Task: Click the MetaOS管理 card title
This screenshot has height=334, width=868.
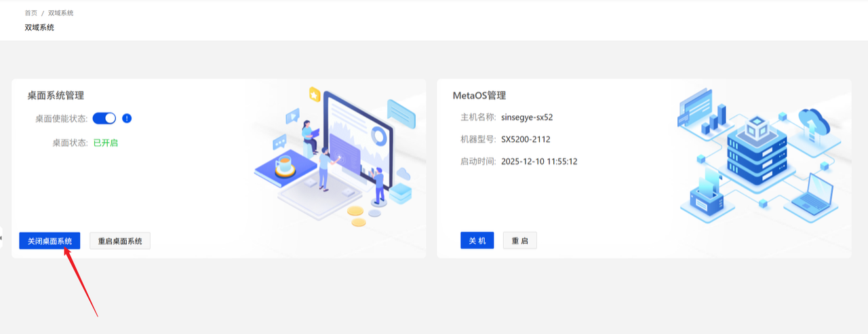Action: point(479,96)
